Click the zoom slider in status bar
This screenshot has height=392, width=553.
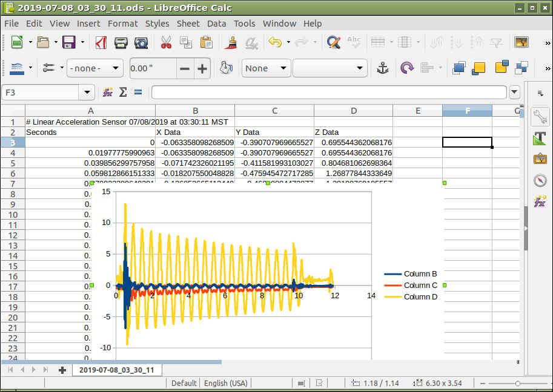point(517,383)
